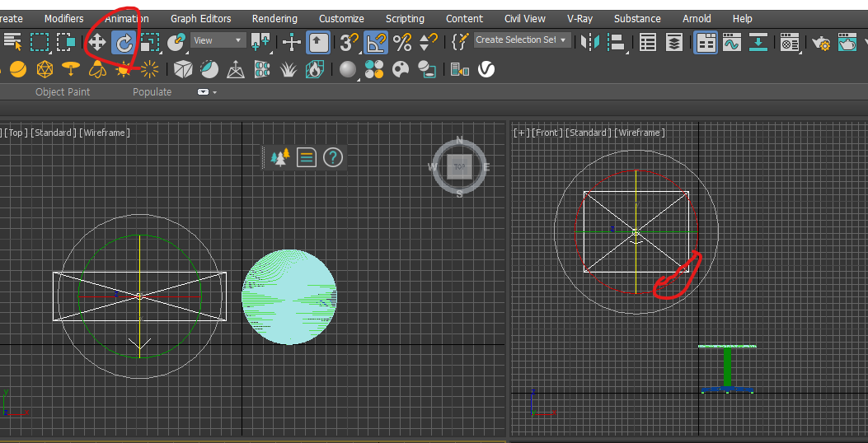Viewport: 868px width, 443px height.
Task: Click the V-Ray ambient light starburst icon
Action: click(x=149, y=70)
